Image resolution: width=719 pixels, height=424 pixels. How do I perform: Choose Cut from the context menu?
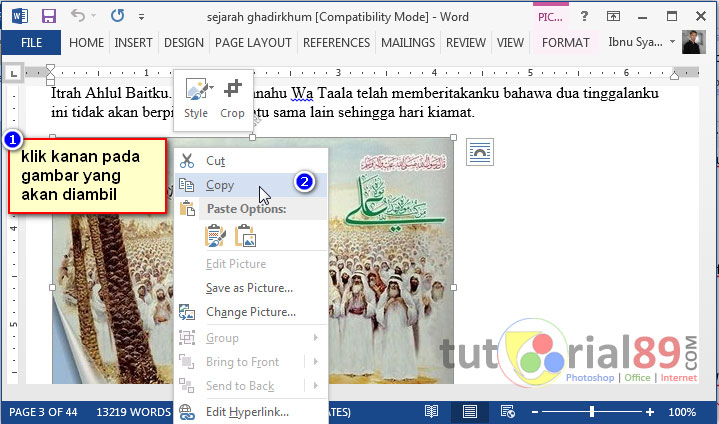pyautogui.click(x=251, y=161)
